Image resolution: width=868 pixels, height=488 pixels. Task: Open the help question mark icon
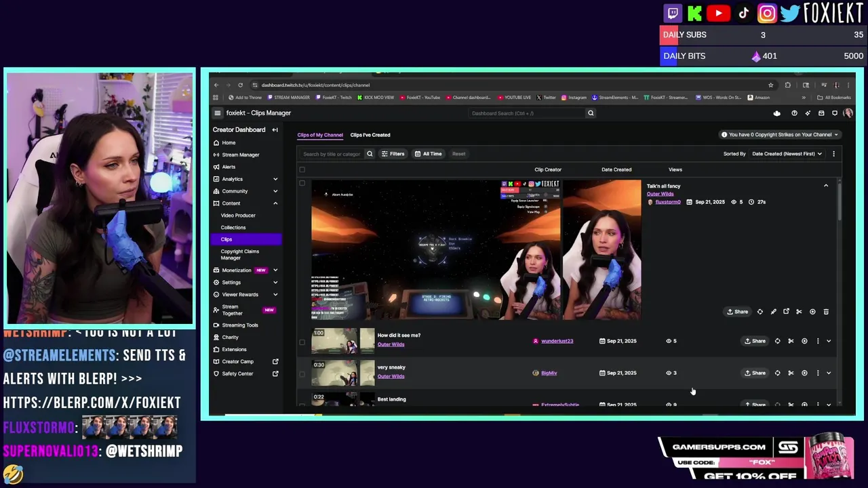point(794,113)
